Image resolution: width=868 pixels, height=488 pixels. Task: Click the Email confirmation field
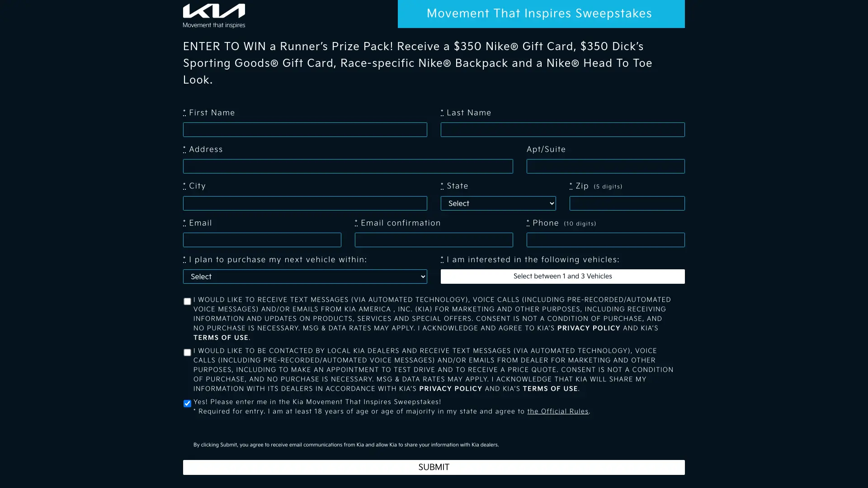coord(434,240)
